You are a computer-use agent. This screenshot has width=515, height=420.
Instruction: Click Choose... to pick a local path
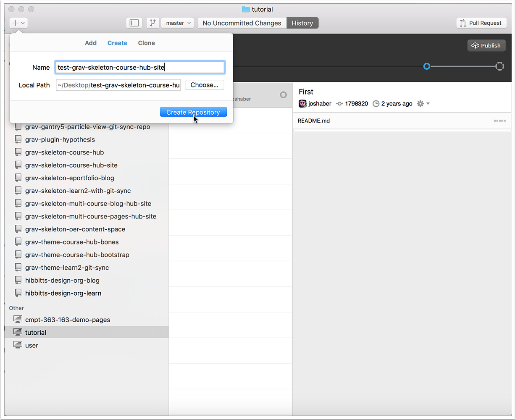(x=205, y=85)
